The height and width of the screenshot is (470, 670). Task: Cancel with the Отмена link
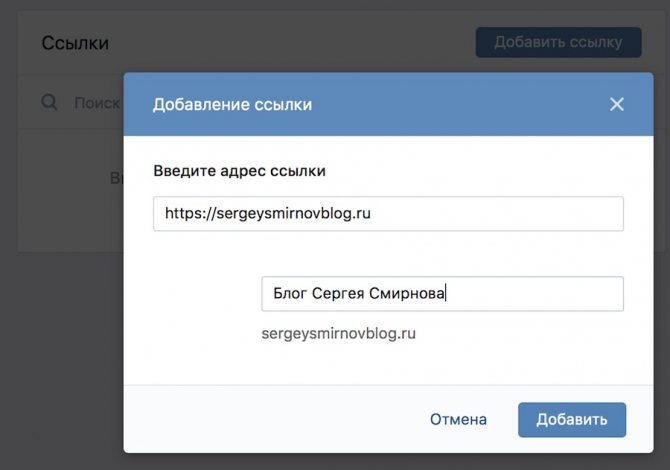(x=458, y=420)
